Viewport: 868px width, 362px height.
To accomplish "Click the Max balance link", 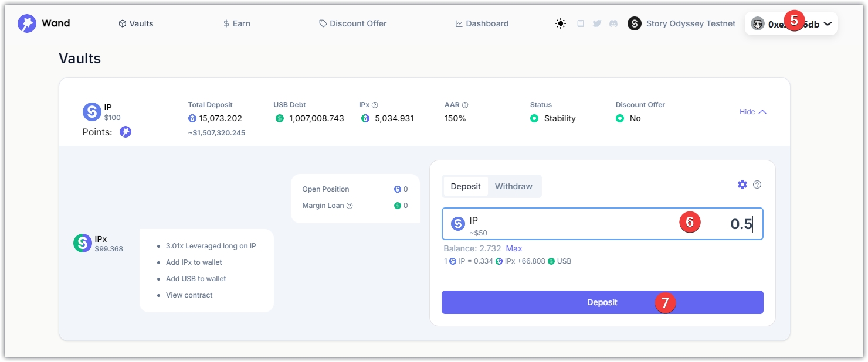I will click(x=514, y=248).
